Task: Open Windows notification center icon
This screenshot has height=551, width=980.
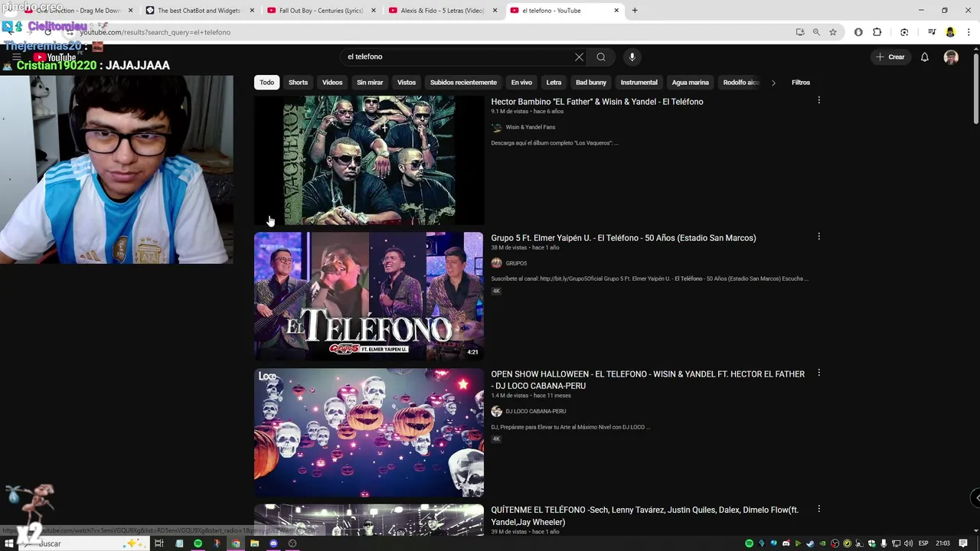Action: [x=963, y=543]
